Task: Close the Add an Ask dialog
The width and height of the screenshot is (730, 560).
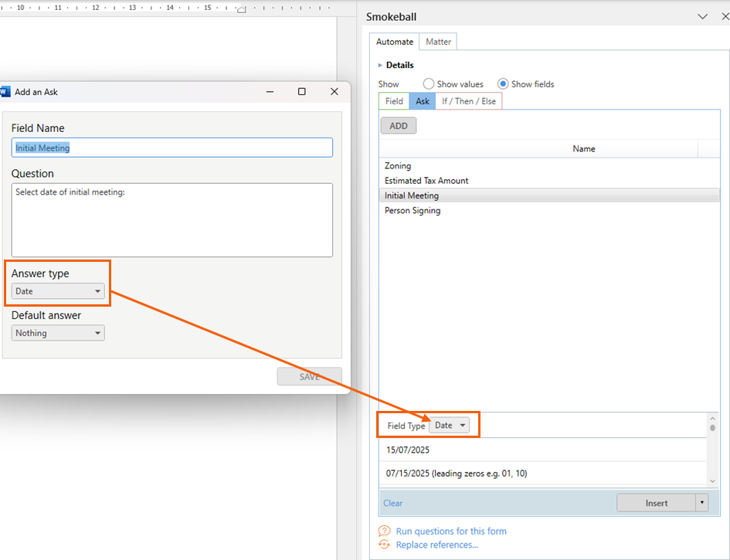Action: point(334,92)
